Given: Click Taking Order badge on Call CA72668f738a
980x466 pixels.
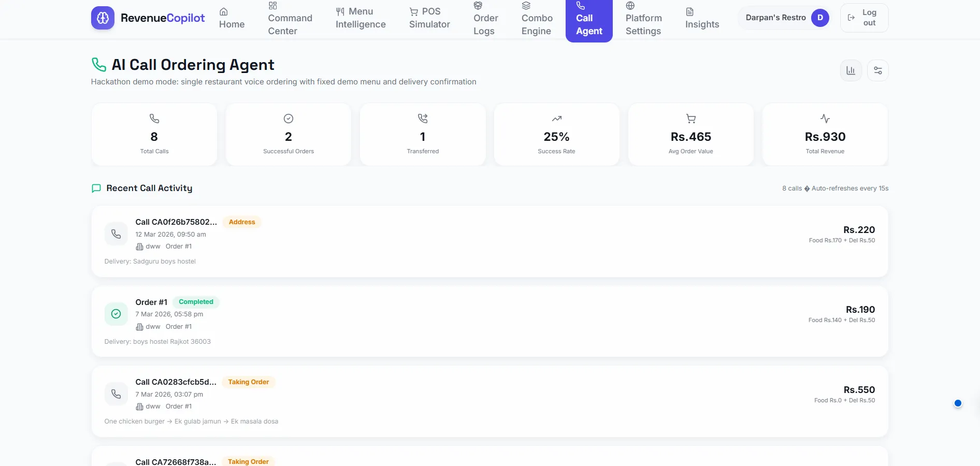Looking at the screenshot, I should point(248,461).
